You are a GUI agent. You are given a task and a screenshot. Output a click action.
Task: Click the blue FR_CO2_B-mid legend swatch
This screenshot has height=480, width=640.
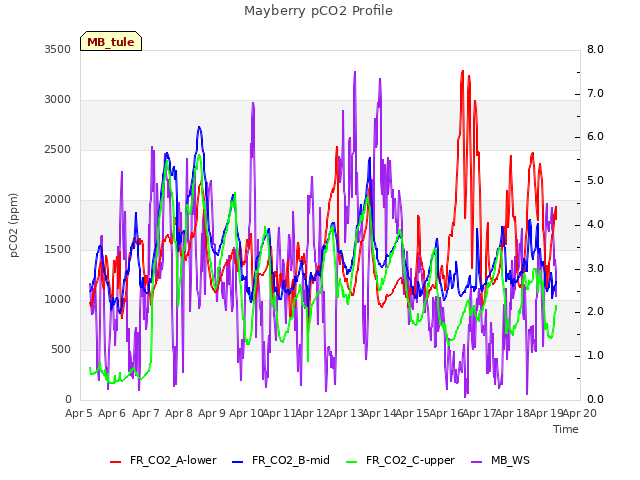[238, 462]
